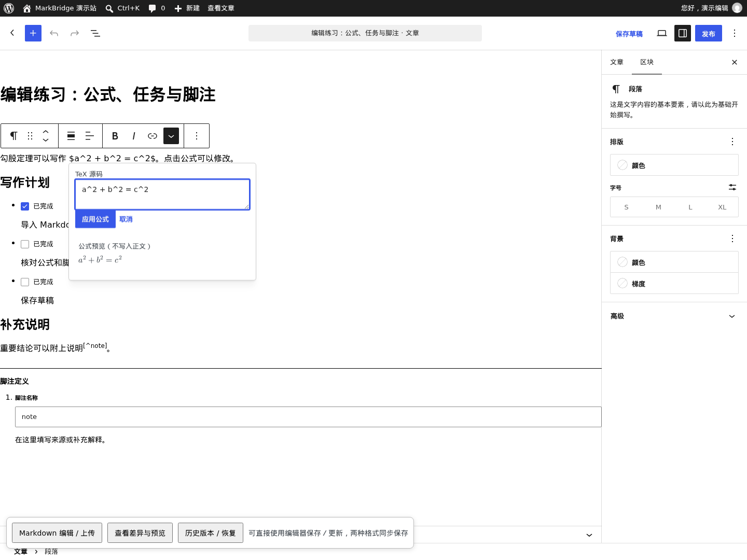747x560 pixels.
Task: Click 新建 to create new content
Action: (187, 8)
